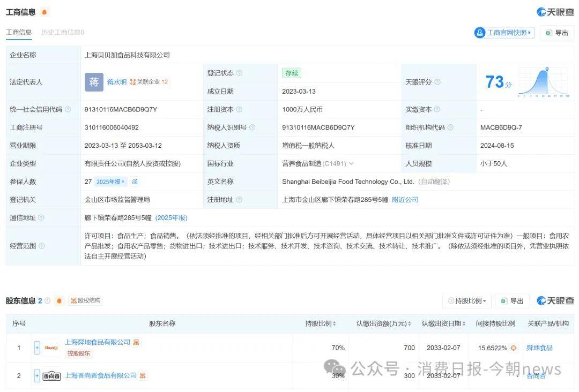Click the help icon next to 纳税人识别号
Screen dimensions: 579x392
252,127
